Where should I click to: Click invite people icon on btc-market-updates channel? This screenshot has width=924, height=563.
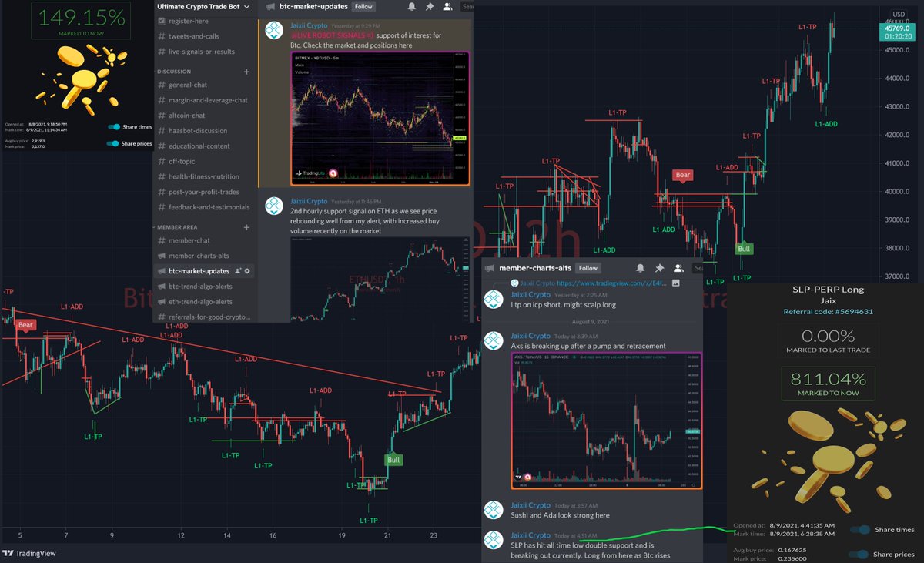coord(238,271)
